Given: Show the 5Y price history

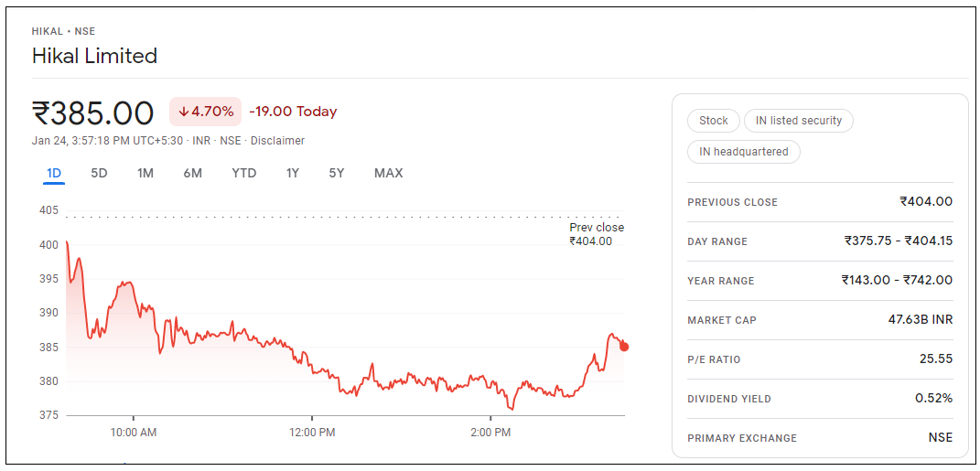Looking at the screenshot, I should coord(337,173).
